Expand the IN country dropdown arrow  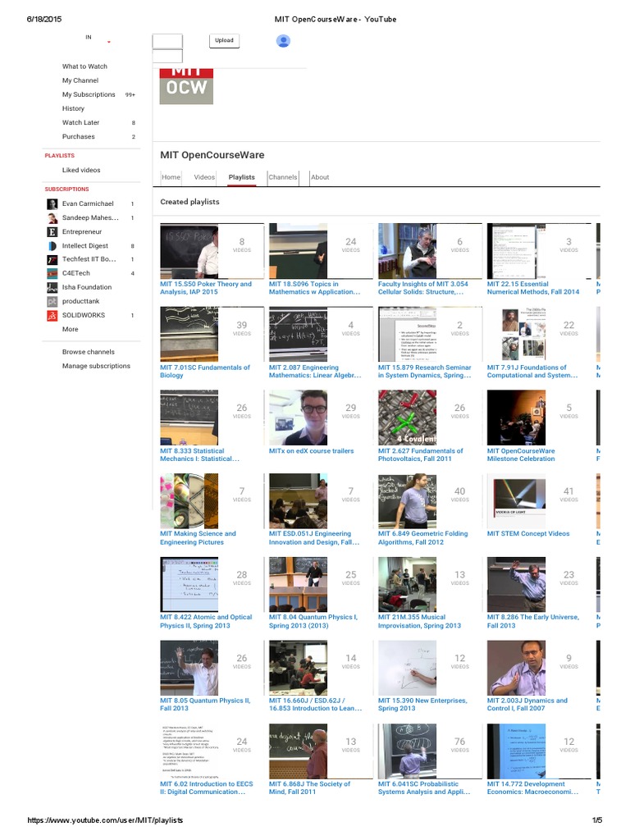tap(109, 42)
